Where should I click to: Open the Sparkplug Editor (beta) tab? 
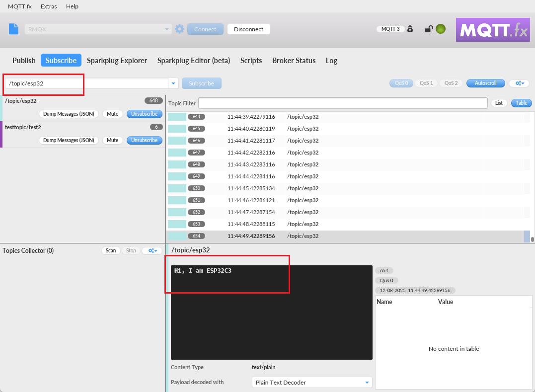coord(194,61)
